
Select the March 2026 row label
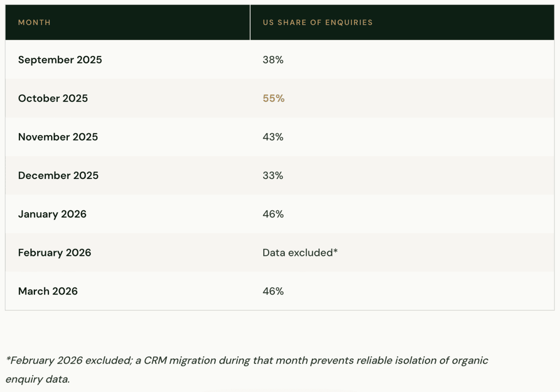(48, 291)
